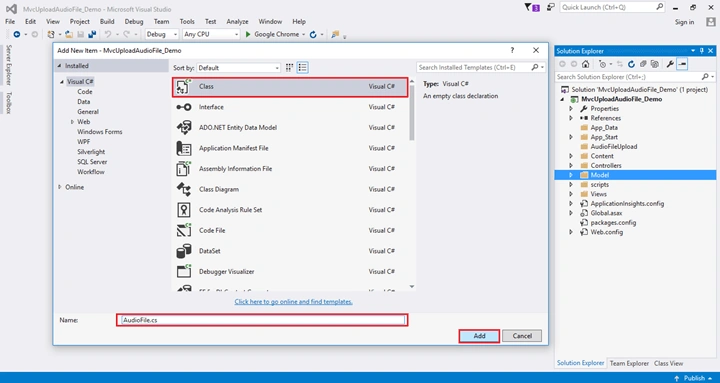This screenshot has height=383, width=720.
Task: Click Collapse All in Solution Explorer toolbar
Action: (643, 64)
